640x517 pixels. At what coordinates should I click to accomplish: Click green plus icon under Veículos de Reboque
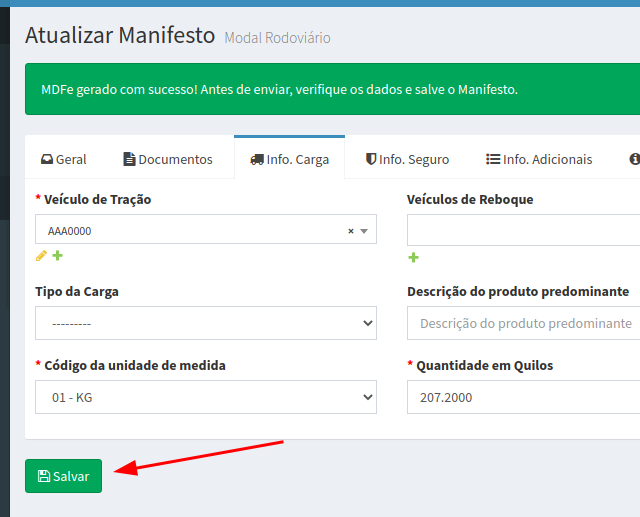tap(413, 258)
